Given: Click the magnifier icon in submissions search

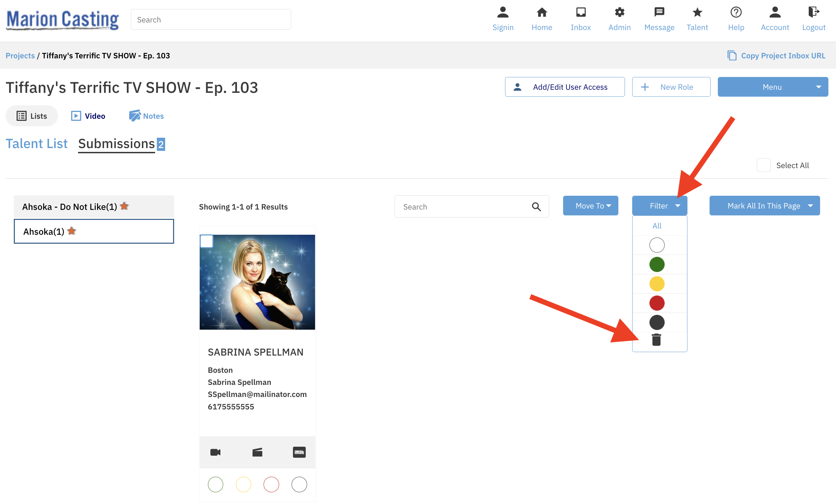Looking at the screenshot, I should [536, 207].
